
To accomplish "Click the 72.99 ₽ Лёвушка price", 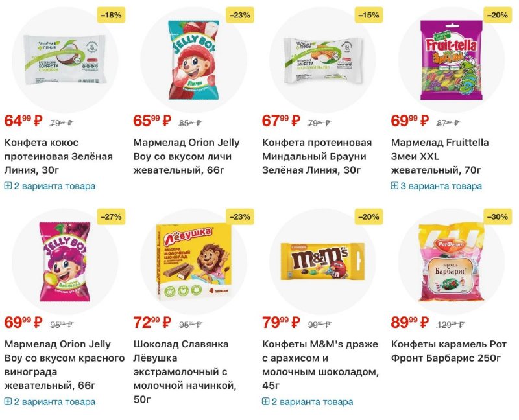I will (x=152, y=322).
